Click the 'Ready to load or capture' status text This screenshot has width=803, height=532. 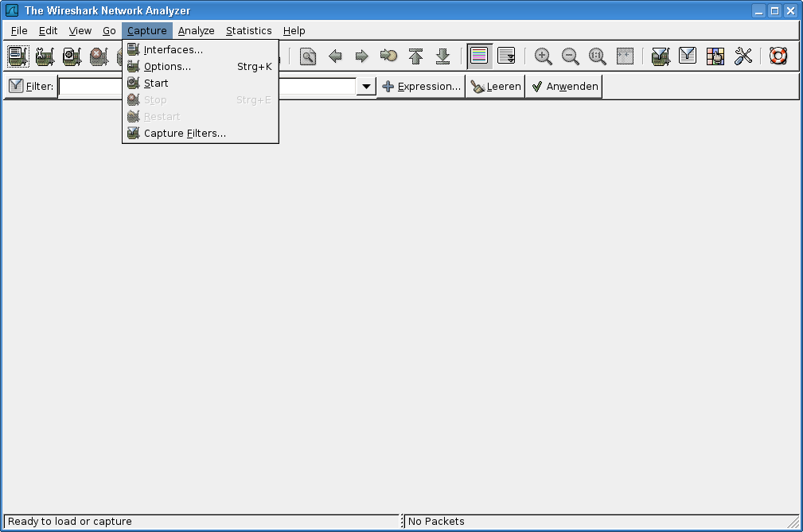[70, 521]
